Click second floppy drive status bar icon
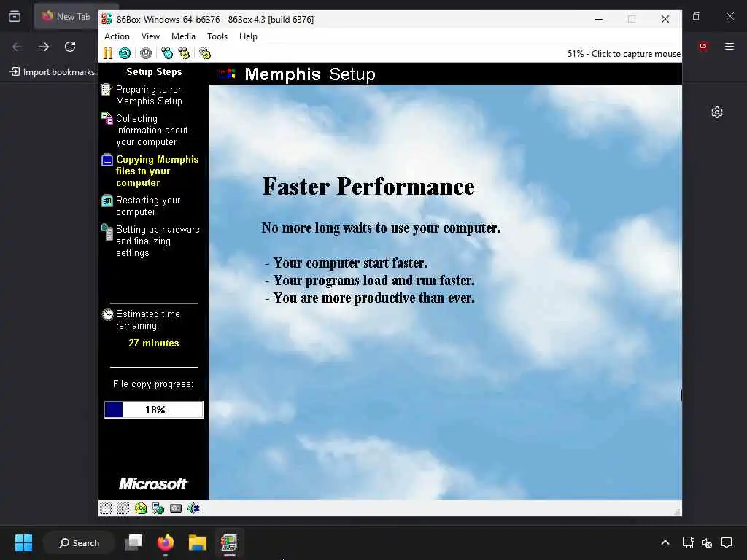 coord(123,508)
